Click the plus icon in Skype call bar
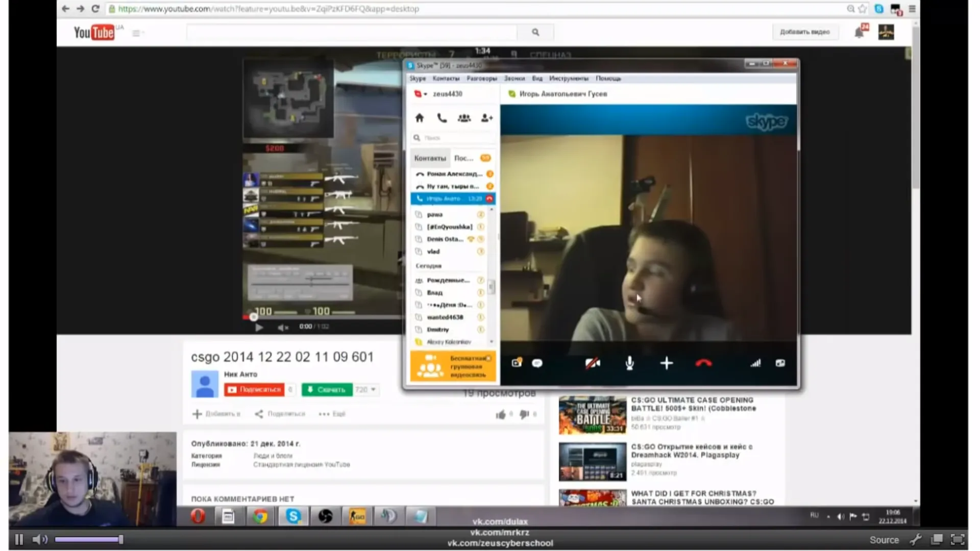Screen dimensions: 980x551 point(667,363)
